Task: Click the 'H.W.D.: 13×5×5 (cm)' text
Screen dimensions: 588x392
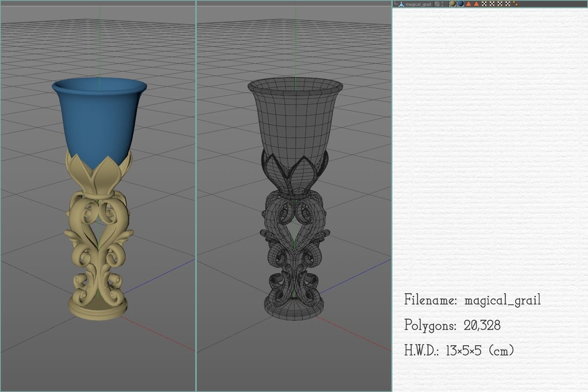Action: point(459,351)
